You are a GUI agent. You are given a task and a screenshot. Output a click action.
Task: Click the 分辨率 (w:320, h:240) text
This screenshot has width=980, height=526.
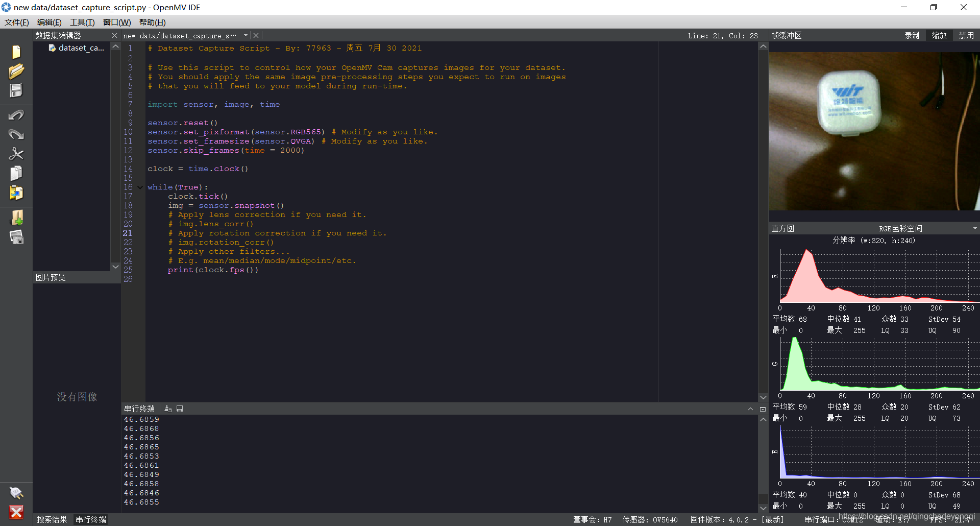(874, 241)
